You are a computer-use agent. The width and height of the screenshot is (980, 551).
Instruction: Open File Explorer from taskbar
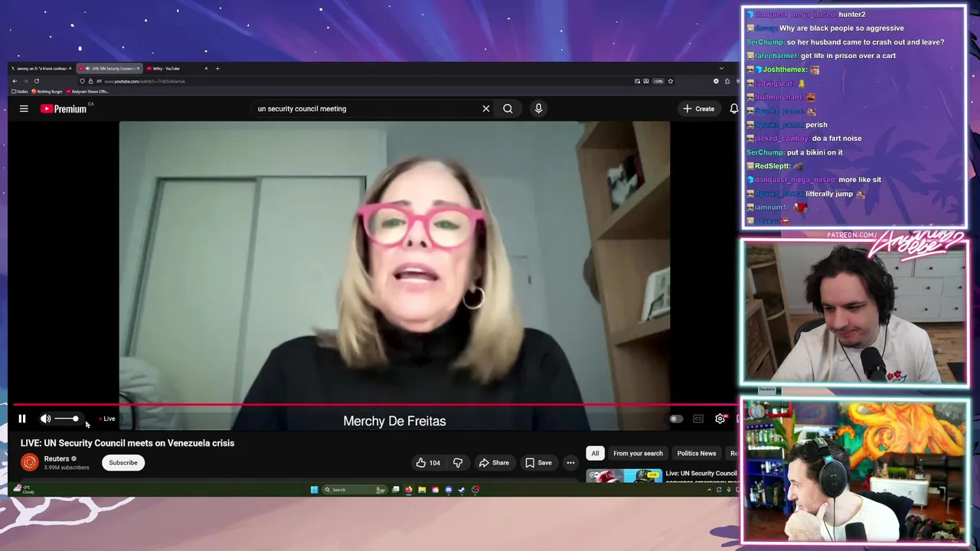pyautogui.click(x=421, y=490)
